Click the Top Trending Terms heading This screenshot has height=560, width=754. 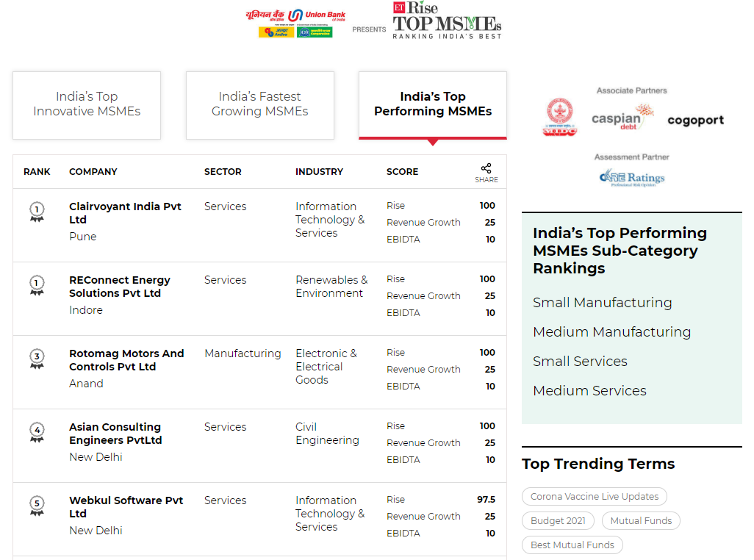tap(598, 464)
